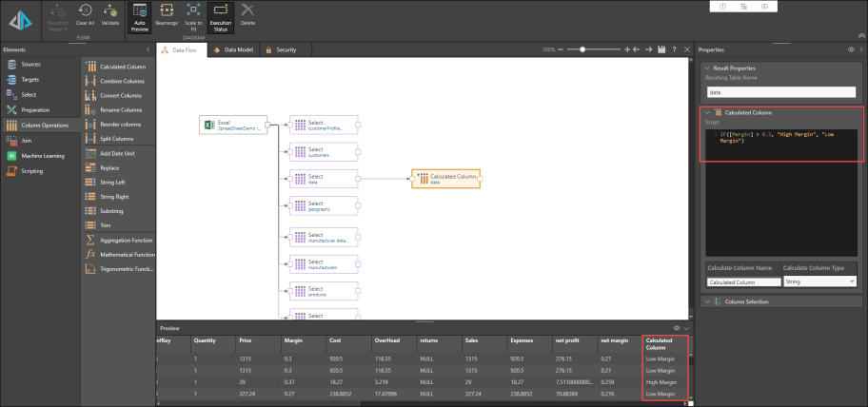Toggle the Auto Preview button

(x=140, y=13)
